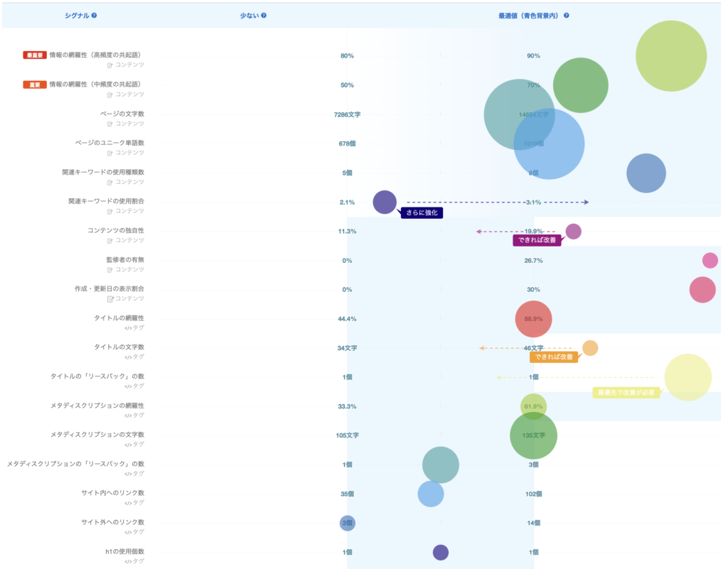The height and width of the screenshot is (569, 728).
Task: Click the content icon under 監修者の有無
Action: click(110, 270)
